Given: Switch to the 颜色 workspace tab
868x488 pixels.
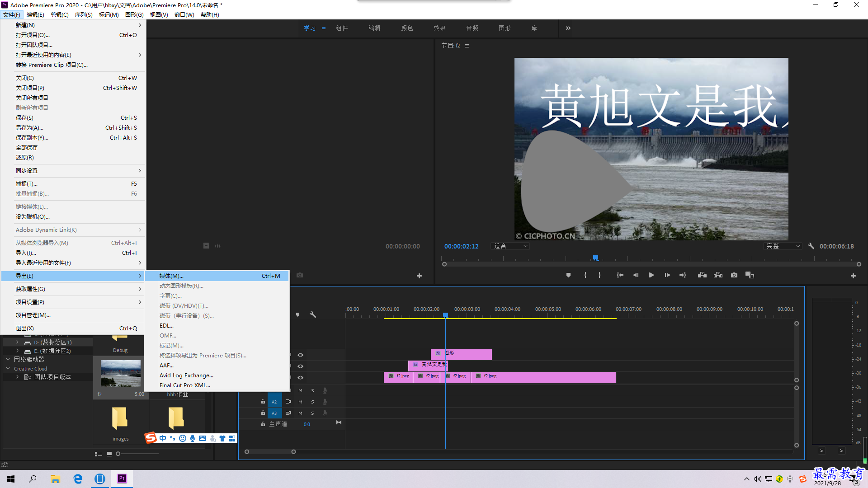Looking at the screenshot, I should pos(407,28).
